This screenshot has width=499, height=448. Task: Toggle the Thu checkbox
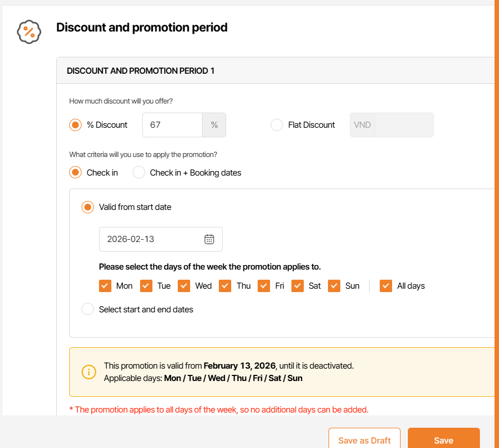click(225, 286)
